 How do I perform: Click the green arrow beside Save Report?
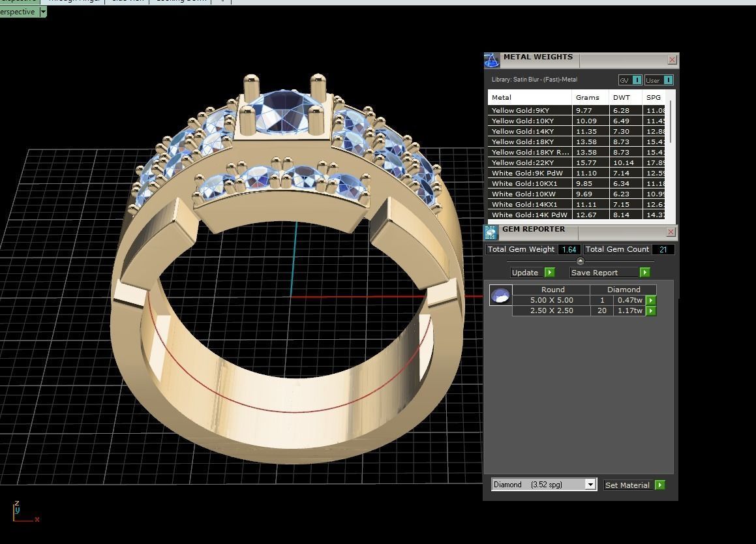pyautogui.click(x=644, y=273)
